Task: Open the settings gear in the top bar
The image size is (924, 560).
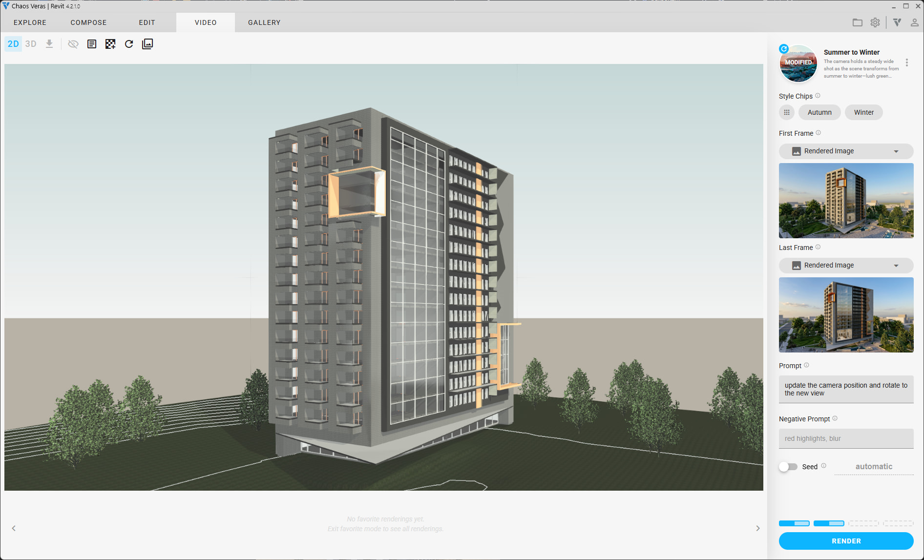Action: [875, 22]
